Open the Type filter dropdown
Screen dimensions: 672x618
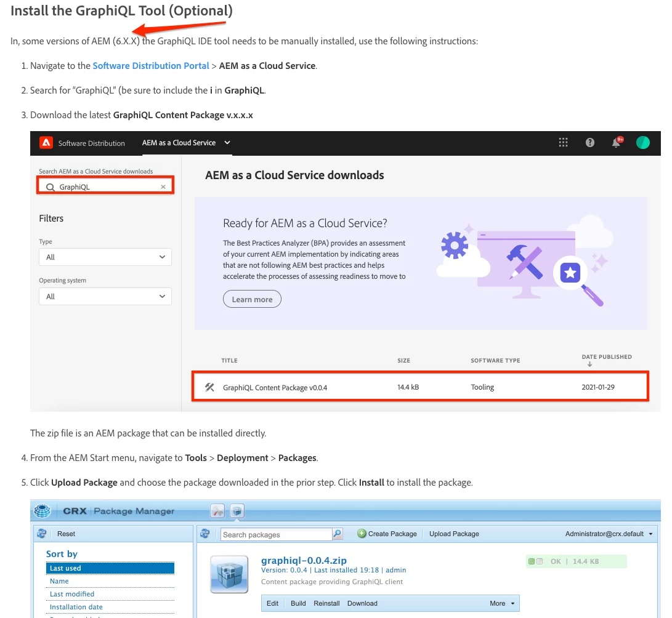(105, 257)
